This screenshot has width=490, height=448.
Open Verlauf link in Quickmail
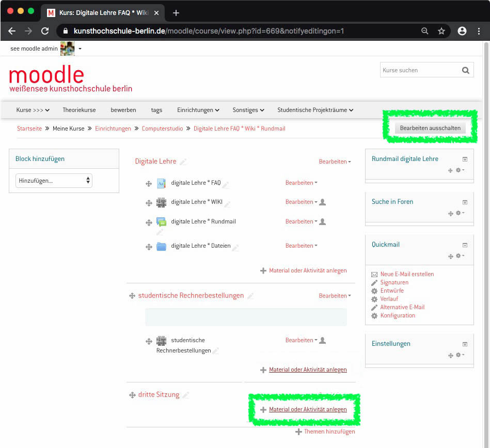[x=389, y=299]
